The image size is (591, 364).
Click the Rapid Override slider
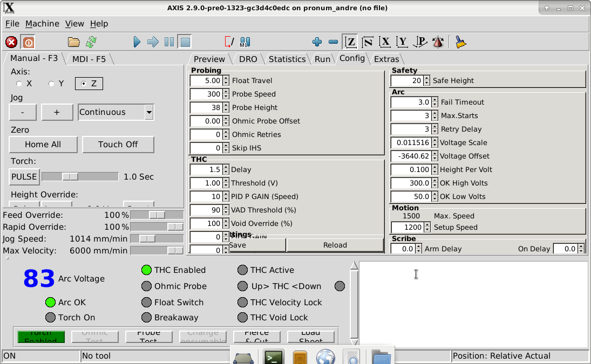coord(157,227)
